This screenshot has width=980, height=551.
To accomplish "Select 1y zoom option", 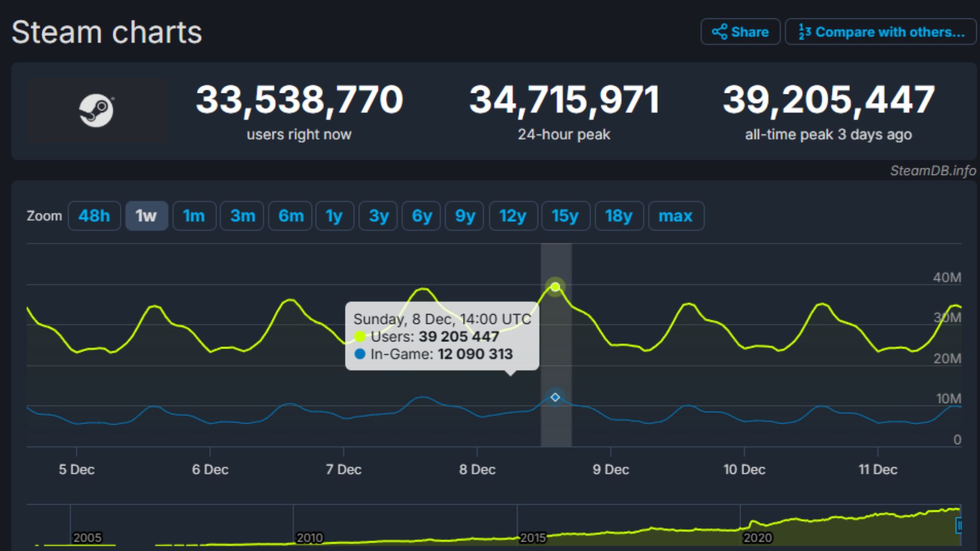I will pos(335,216).
